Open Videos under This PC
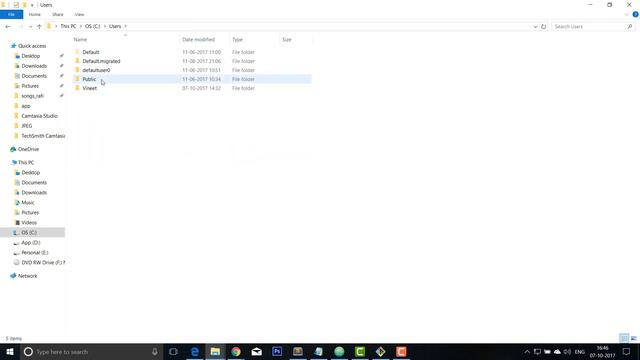The image size is (640, 360). coord(29,223)
